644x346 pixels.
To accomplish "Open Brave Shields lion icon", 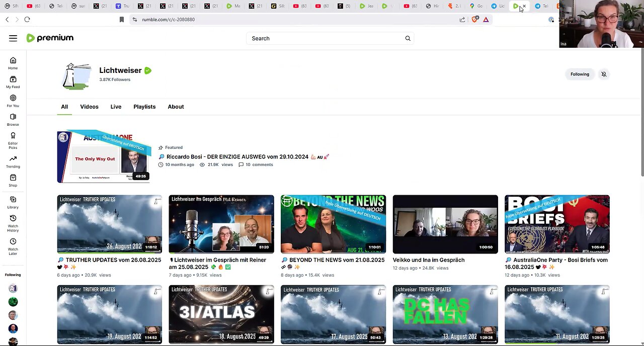I will click(x=474, y=20).
